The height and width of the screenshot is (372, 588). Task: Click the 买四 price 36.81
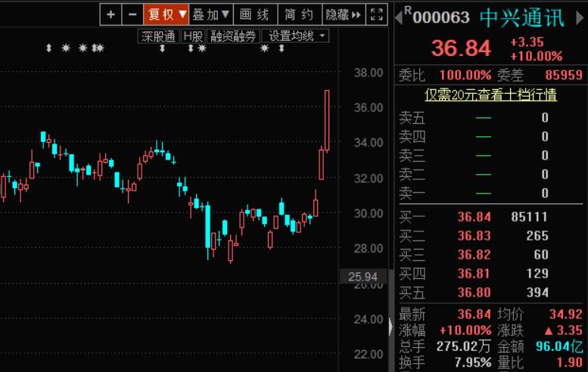(474, 274)
